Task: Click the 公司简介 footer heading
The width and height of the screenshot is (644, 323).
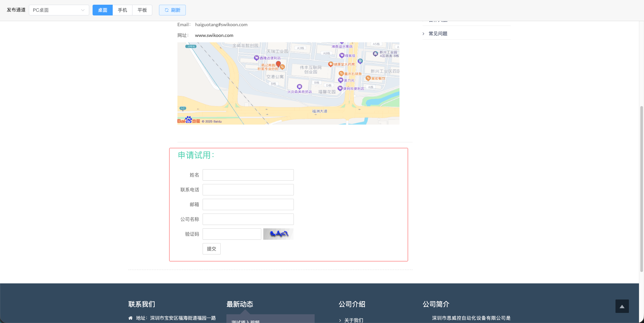Action: 436,304
